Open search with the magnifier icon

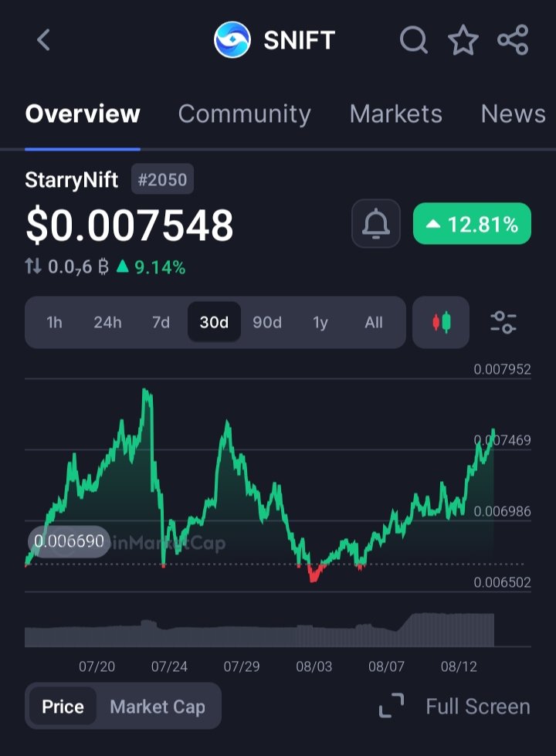(414, 39)
